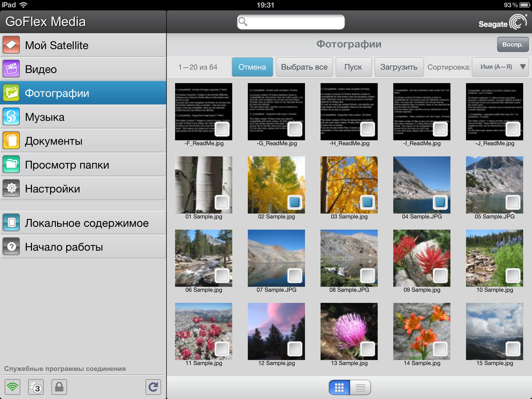Viewport: 532px width, 399px height.
Task: Deselect the 04 Sample.JPG checkbox
Action: [x=440, y=202]
